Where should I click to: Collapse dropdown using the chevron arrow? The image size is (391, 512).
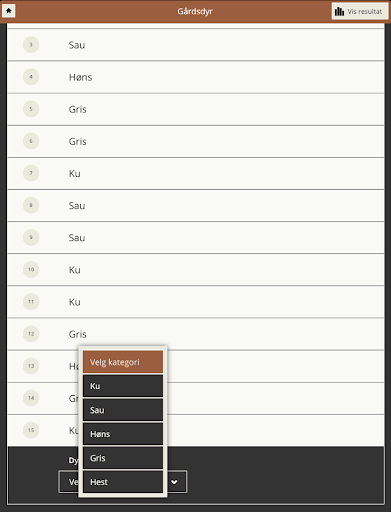click(174, 482)
